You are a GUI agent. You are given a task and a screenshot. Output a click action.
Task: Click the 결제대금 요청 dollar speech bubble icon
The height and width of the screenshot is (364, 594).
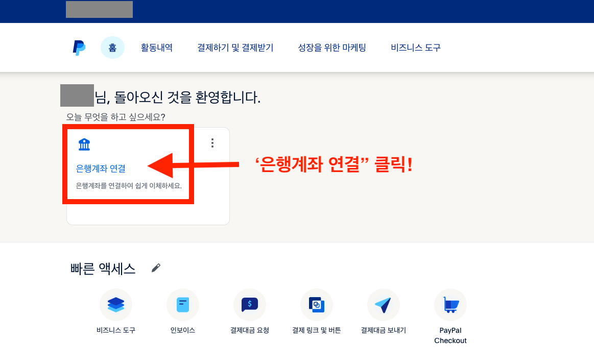pos(250,304)
